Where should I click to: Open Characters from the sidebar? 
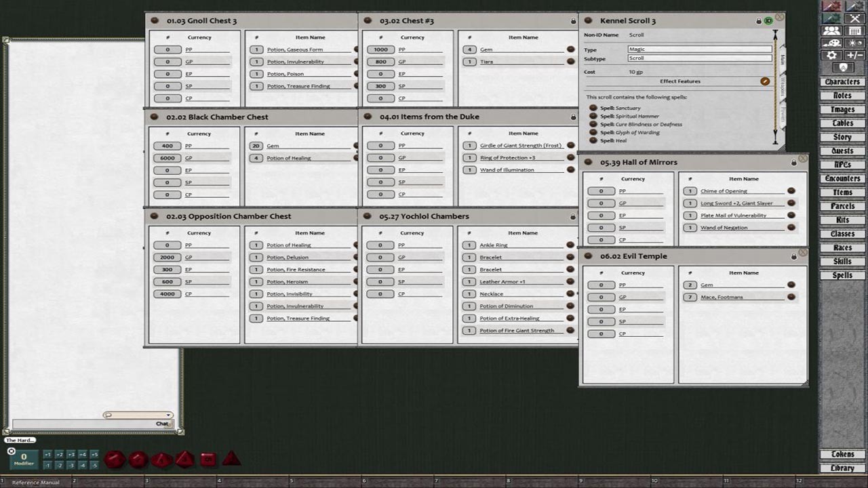[842, 81]
